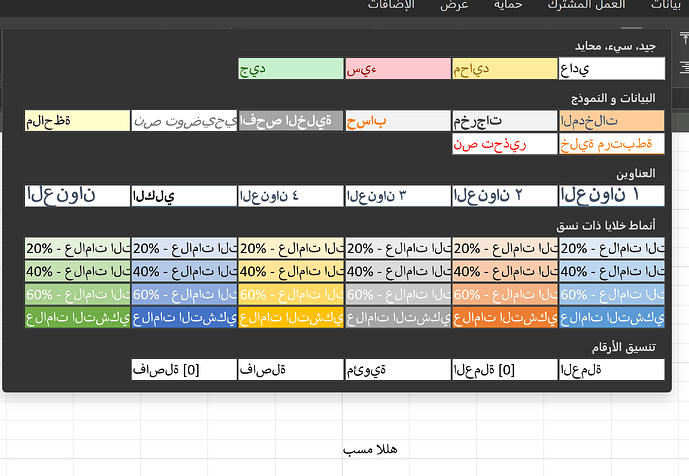Select the solid orange accent style
The image size is (689, 476).
[x=504, y=318]
